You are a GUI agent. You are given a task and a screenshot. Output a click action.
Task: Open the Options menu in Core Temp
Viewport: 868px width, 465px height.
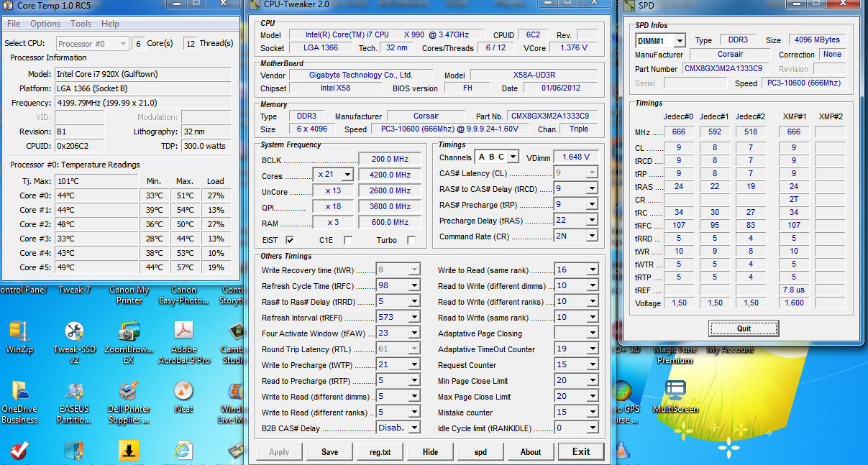click(45, 24)
